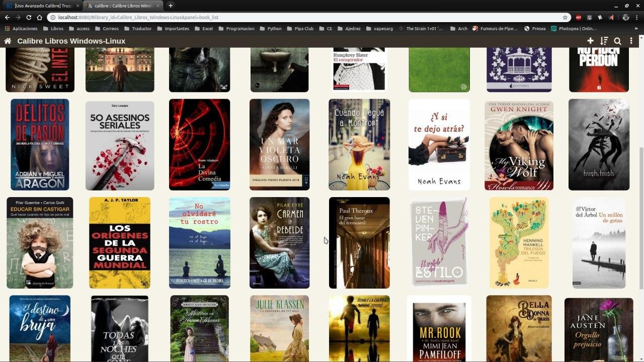This screenshot has height=362, width=644.
Task: Open Cuando llegué a Montfort cover
Action: click(x=359, y=145)
